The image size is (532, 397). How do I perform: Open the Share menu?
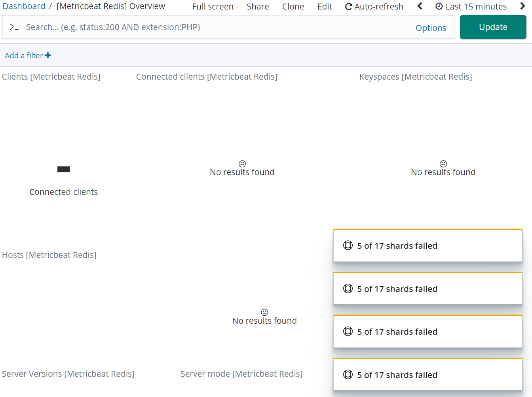258,7
